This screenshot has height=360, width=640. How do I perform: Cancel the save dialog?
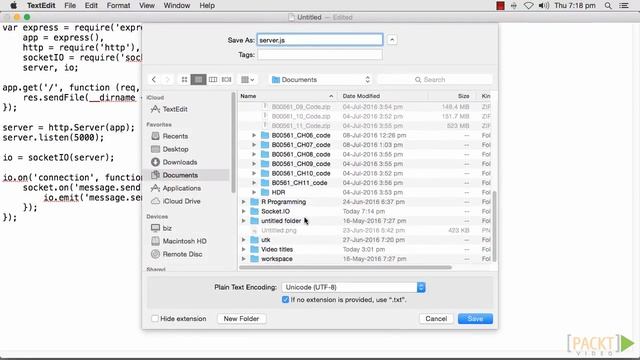436,318
